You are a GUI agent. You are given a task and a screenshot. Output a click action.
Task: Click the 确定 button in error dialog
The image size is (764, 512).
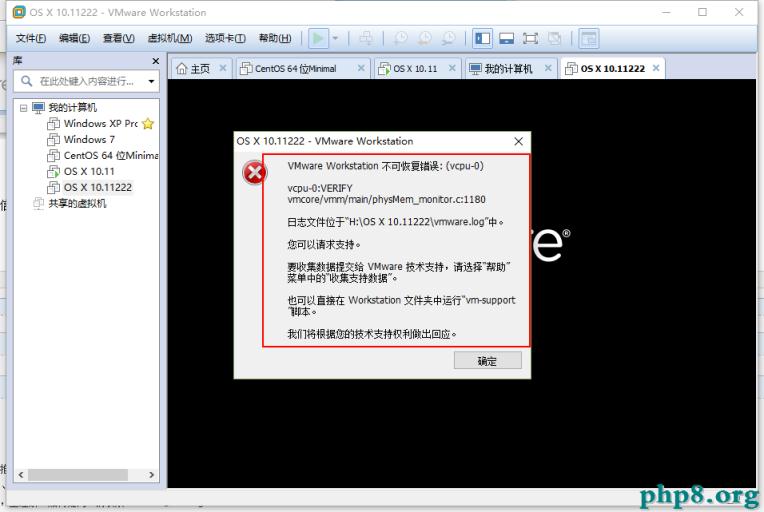tap(488, 361)
